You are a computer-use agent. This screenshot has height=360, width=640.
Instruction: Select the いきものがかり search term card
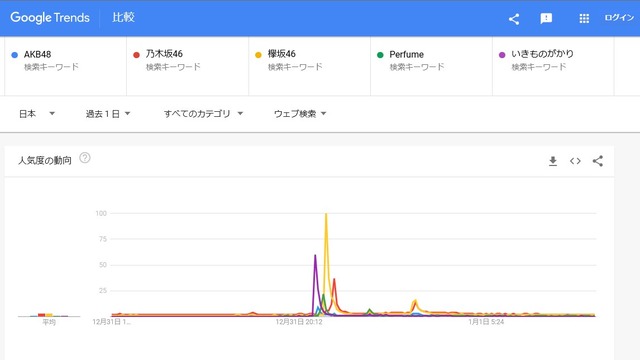coord(553,66)
